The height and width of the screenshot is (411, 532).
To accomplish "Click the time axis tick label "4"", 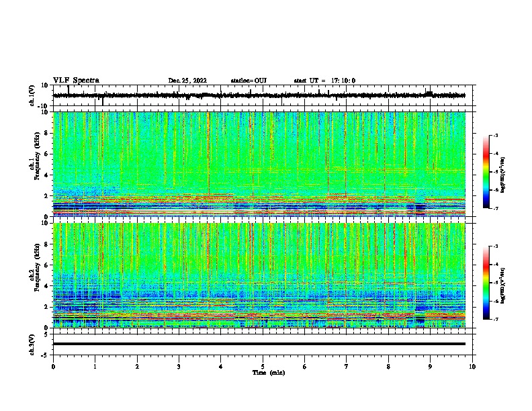I will [x=221, y=367].
